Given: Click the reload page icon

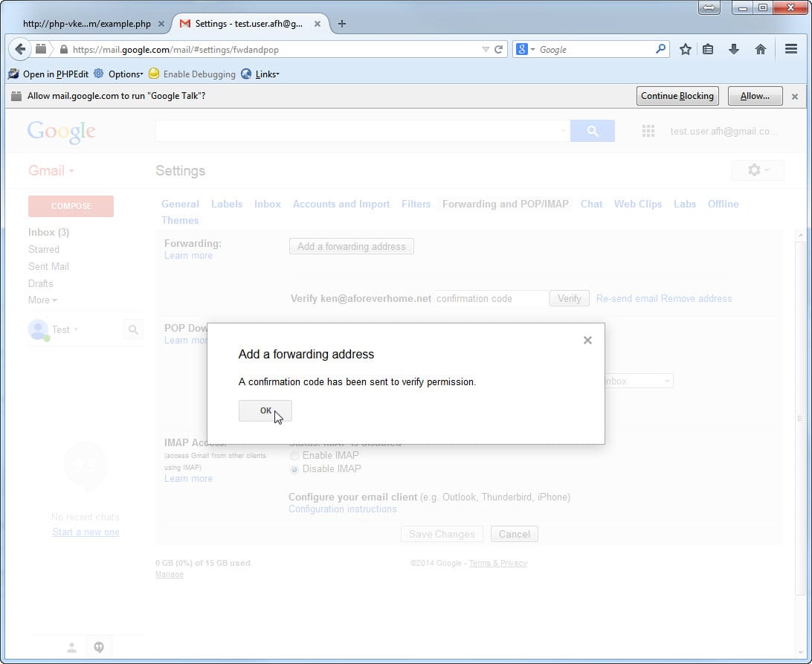Looking at the screenshot, I should point(499,50).
